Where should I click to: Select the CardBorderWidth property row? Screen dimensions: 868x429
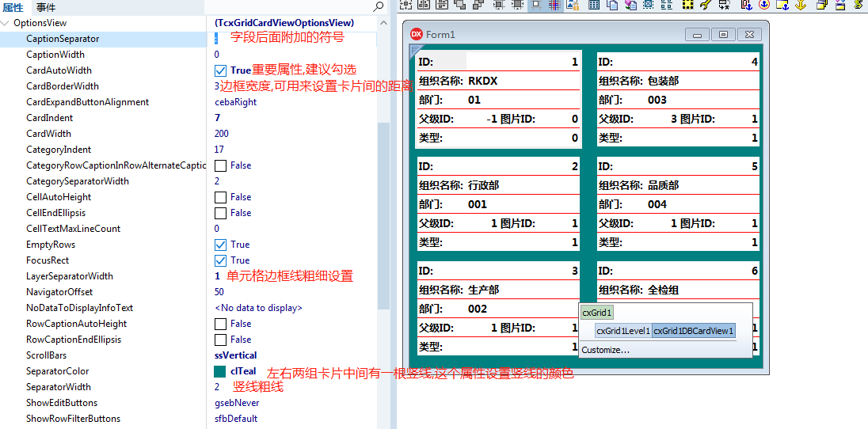pos(103,86)
